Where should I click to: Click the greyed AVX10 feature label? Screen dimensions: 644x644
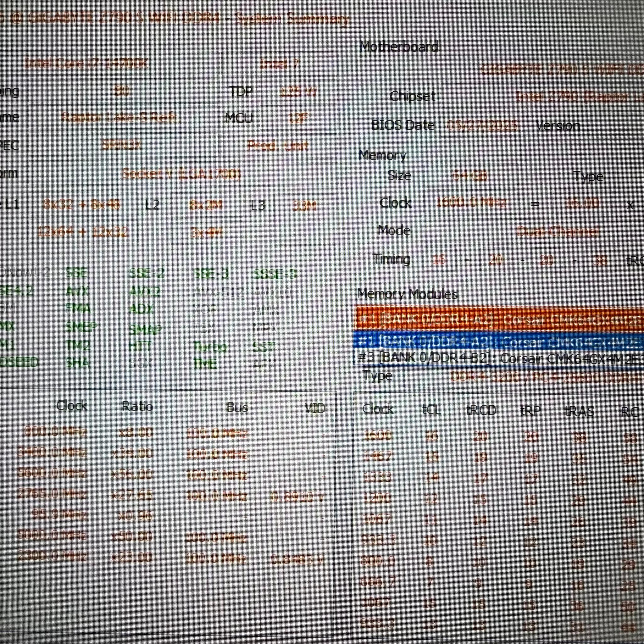(273, 293)
